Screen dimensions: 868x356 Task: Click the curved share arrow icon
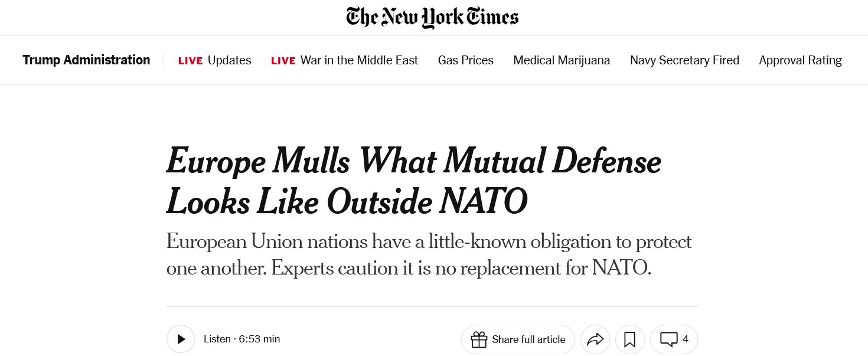pos(595,339)
